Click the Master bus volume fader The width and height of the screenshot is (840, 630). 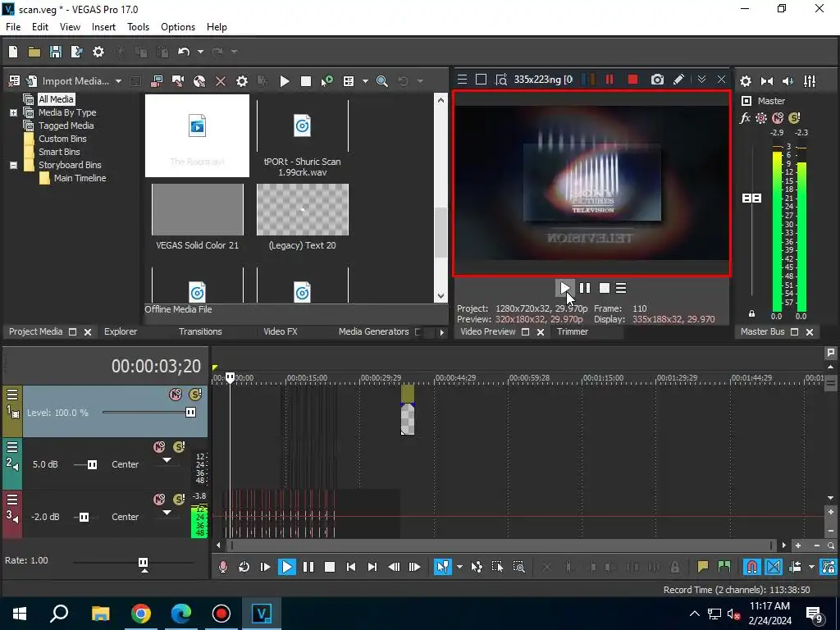[x=751, y=199]
